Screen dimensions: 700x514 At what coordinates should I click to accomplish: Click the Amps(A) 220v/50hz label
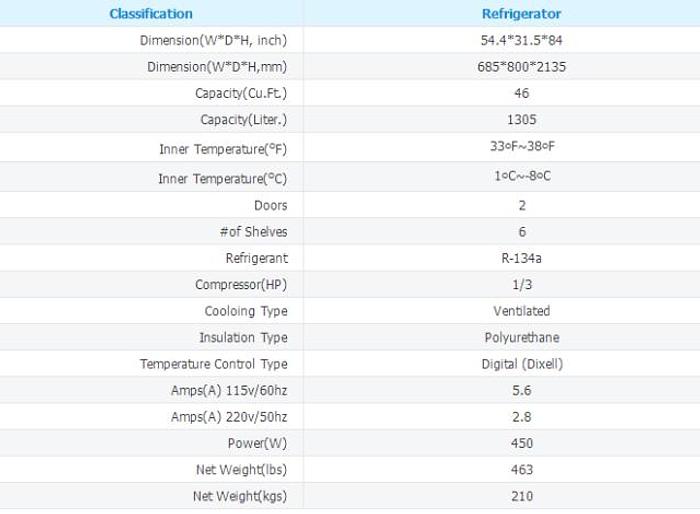[x=231, y=416]
